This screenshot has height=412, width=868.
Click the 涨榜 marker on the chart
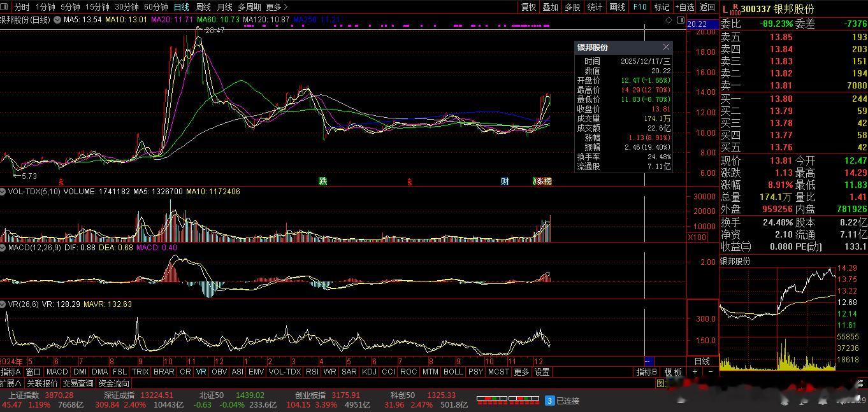tap(544, 181)
